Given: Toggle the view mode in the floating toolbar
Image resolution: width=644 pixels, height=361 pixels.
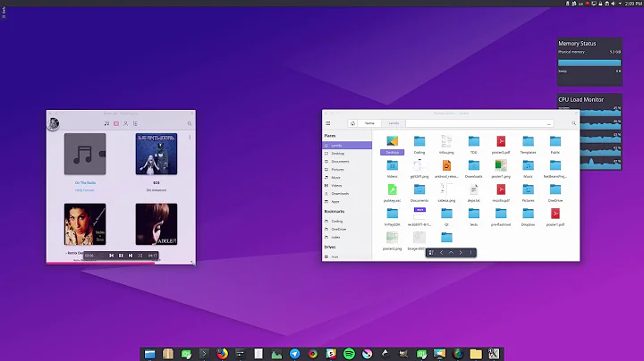Looking at the screenshot, I should (431, 253).
